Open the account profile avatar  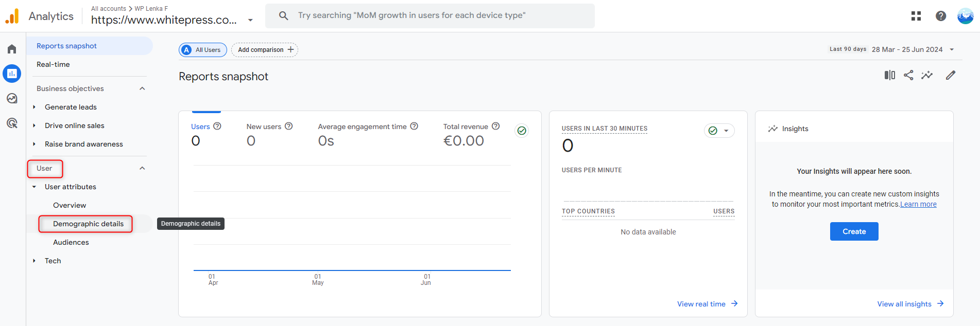tap(966, 16)
